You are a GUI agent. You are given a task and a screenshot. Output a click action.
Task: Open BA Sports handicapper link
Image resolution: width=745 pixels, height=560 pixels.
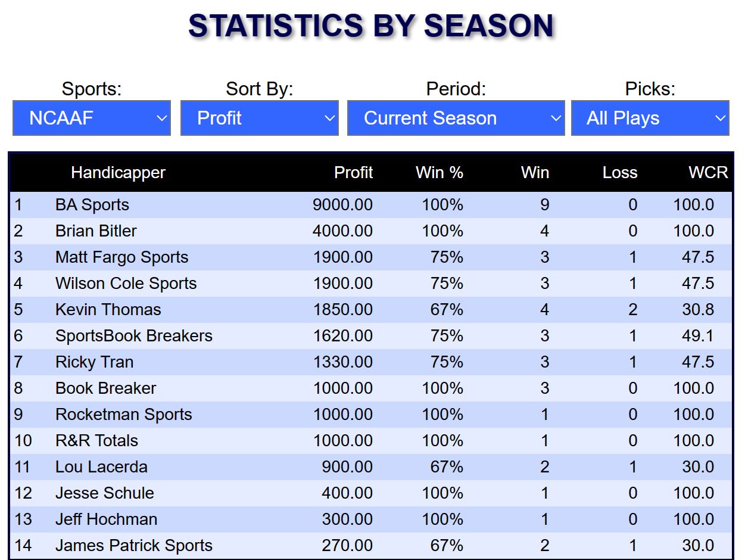click(x=92, y=205)
